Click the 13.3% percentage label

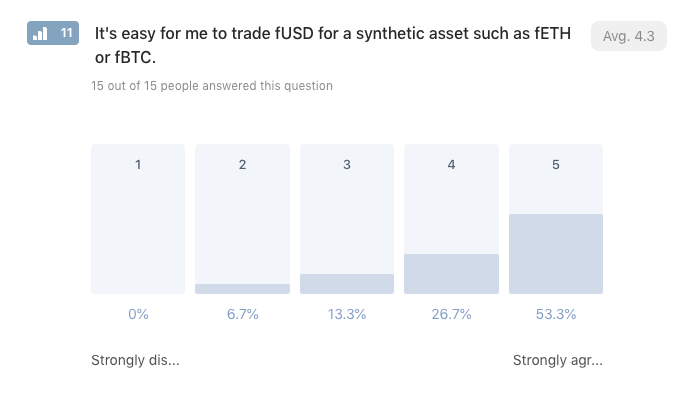(347, 314)
